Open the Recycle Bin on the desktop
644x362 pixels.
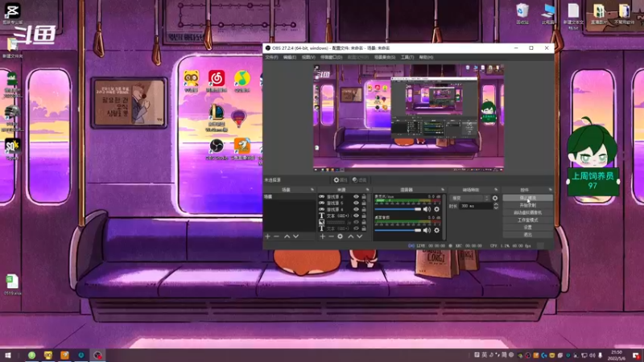point(522,14)
